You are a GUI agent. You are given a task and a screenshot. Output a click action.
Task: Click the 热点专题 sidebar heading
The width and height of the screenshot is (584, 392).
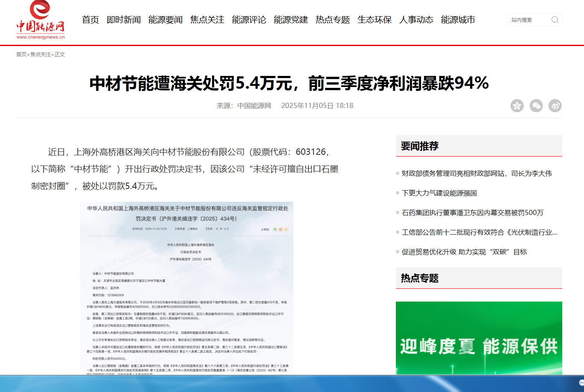420,278
